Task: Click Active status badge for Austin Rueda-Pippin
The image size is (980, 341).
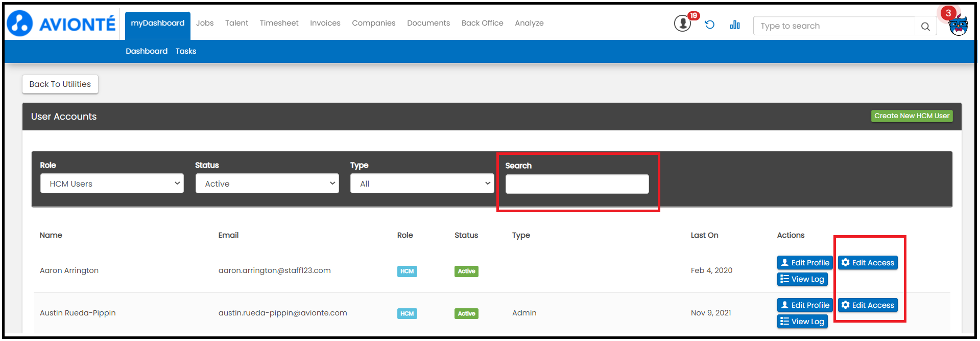Action: tap(466, 314)
